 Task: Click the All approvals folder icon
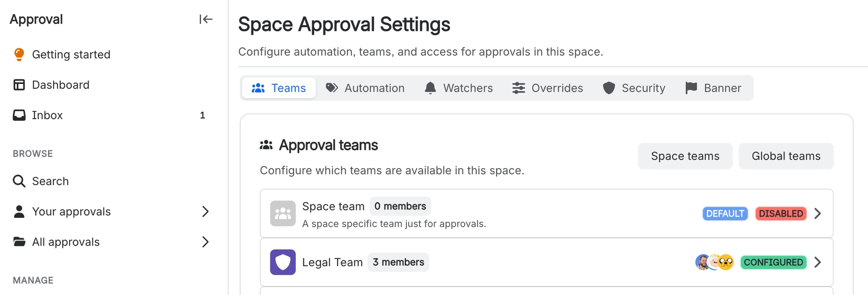point(19,242)
